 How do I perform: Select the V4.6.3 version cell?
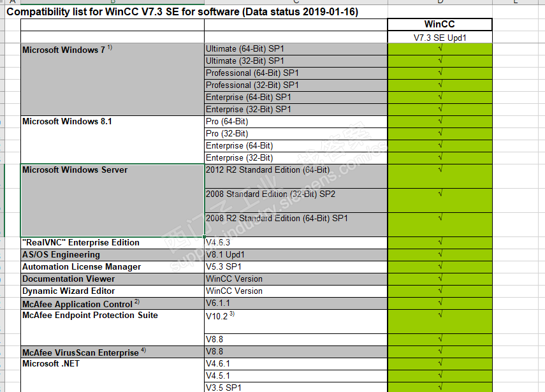point(296,243)
